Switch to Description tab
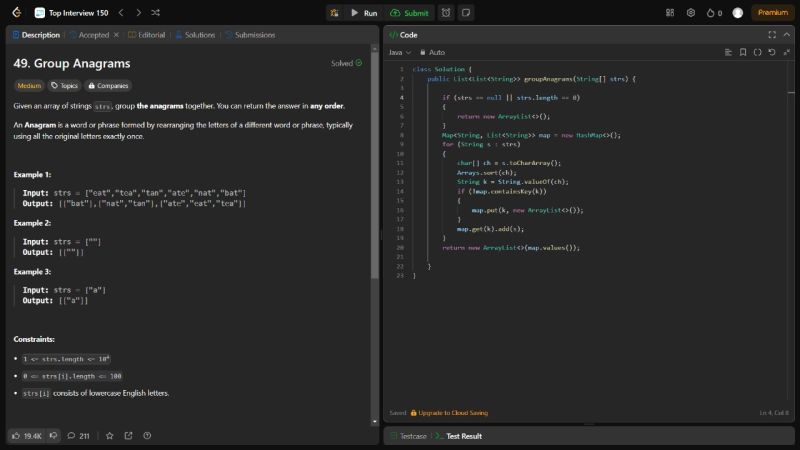The image size is (800, 450). [x=36, y=35]
